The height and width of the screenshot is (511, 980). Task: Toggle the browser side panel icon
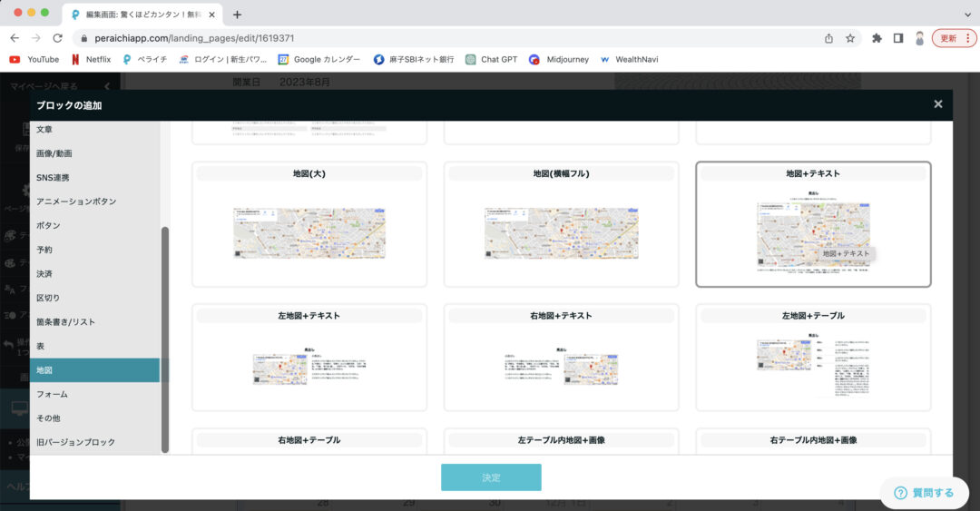[898, 38]
